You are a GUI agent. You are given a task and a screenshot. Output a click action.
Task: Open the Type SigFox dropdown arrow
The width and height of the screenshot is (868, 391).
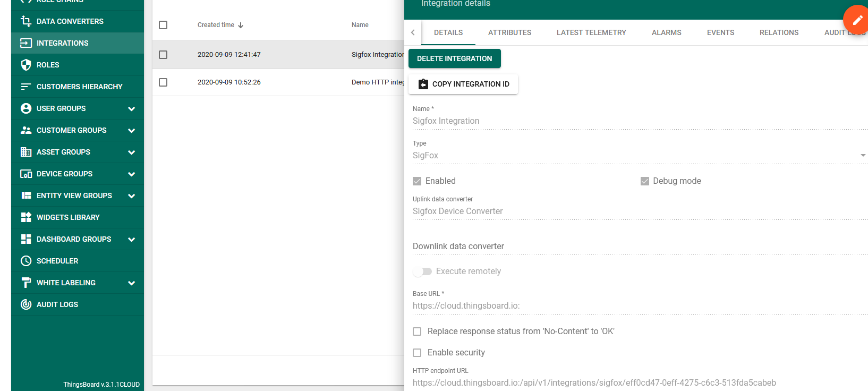click(x=863, y=156)
